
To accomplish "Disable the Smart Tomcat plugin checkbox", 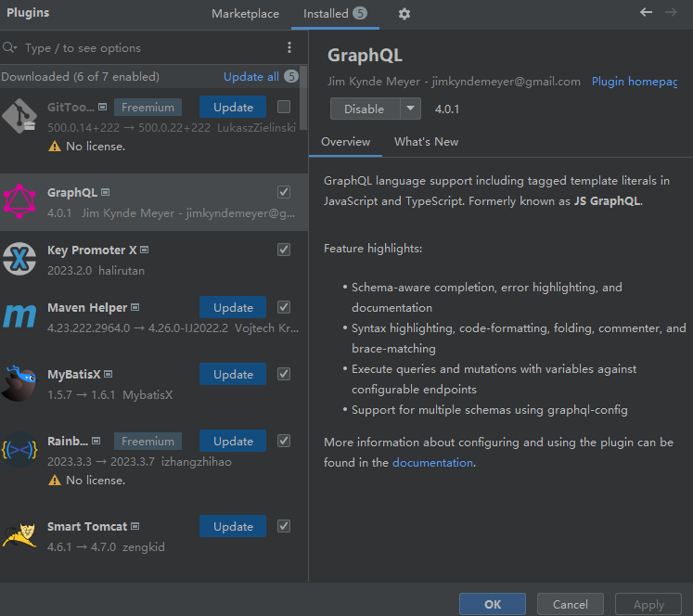I will (x=284, y=526).
